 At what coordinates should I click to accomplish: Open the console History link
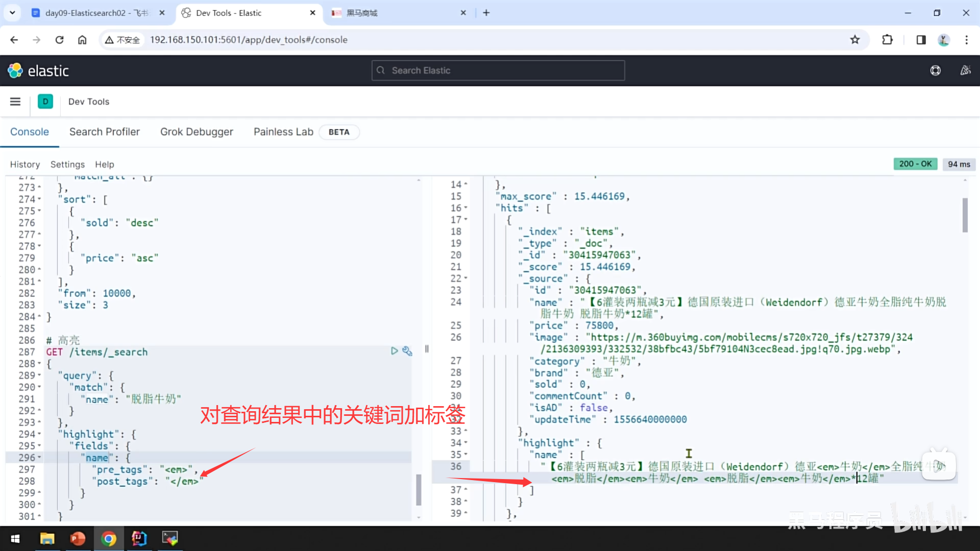click(x=24, y=164)
